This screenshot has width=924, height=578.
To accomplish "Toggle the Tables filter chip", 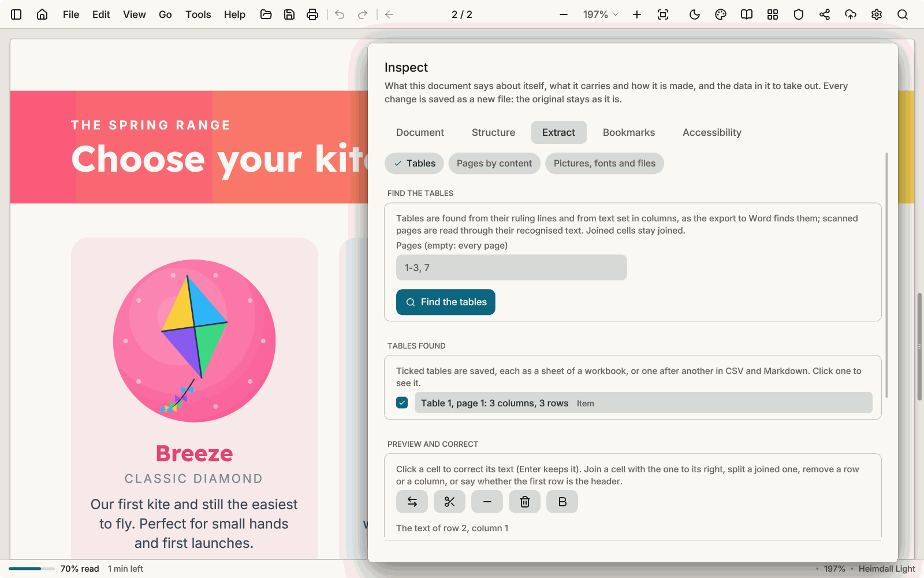I will 414,164.
